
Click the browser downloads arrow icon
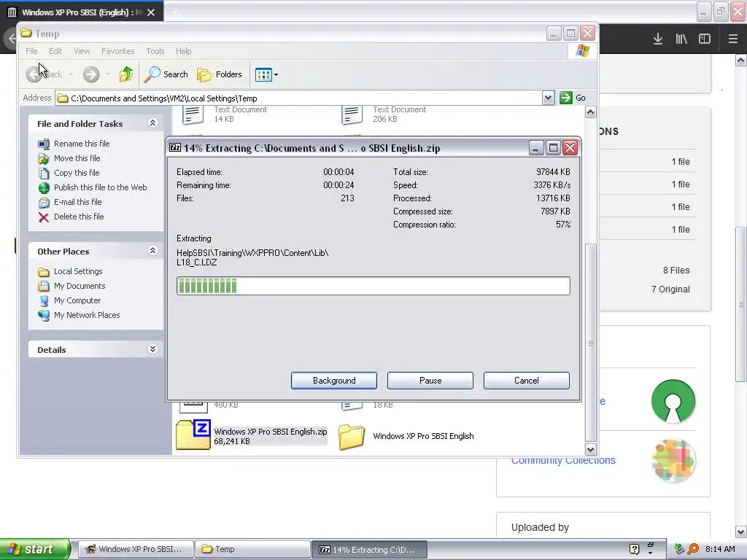click(x=658, y=39)
